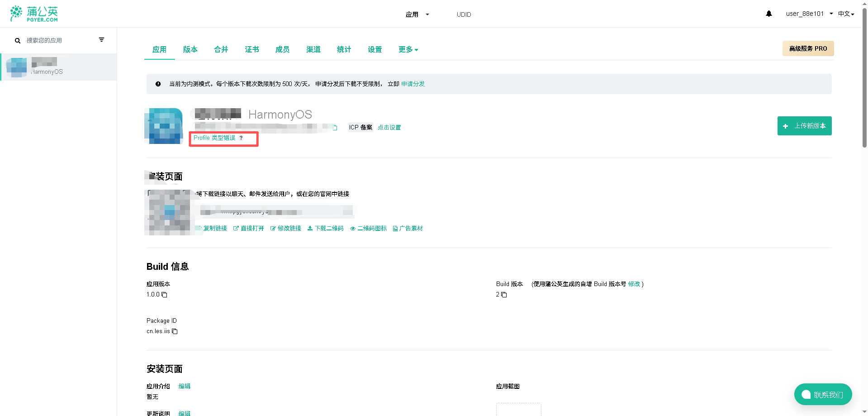
Task: Click the 二维码图标 link
Action: click(x=369, y=229)
